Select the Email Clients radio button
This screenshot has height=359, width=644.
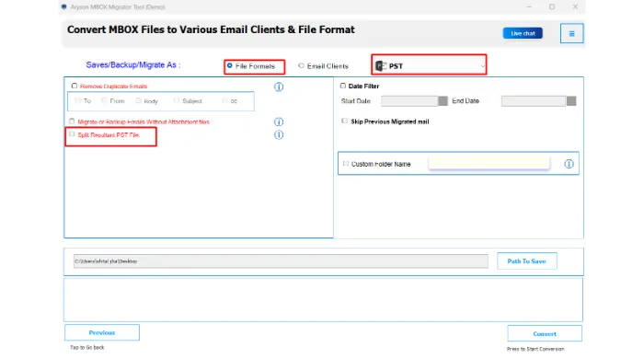click(x=301, y=65)
